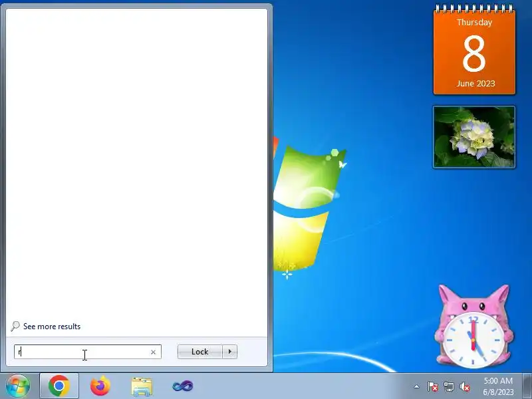This screenshot has width=532, height=399.
Task: Expand the shutdown options arrow
Action: pos(229,352)
